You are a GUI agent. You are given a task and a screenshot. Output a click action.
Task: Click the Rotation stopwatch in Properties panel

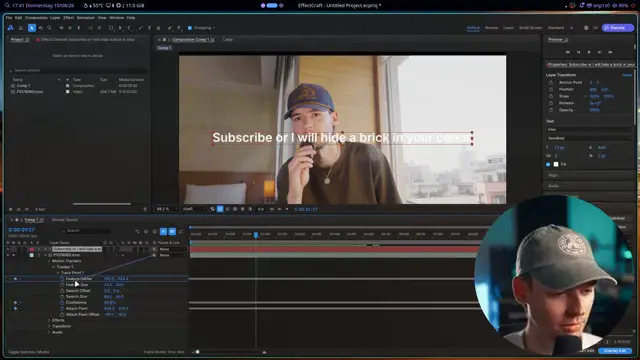pos(551,103)
